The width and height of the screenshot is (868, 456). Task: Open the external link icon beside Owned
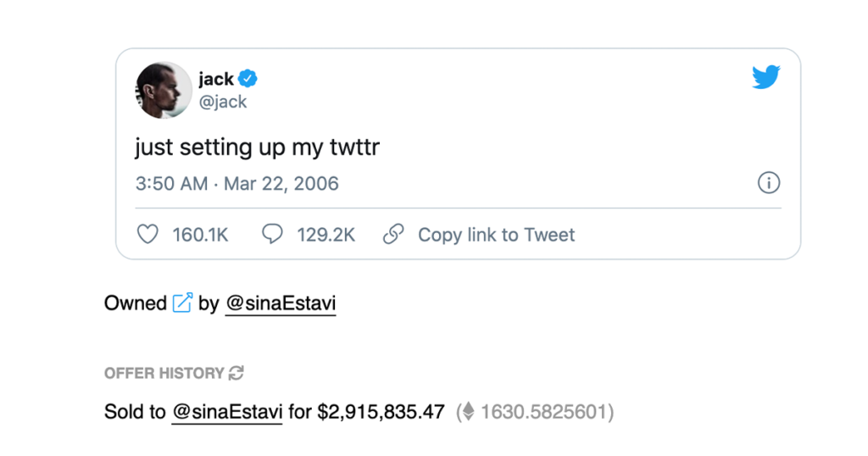tap(182, 303)
